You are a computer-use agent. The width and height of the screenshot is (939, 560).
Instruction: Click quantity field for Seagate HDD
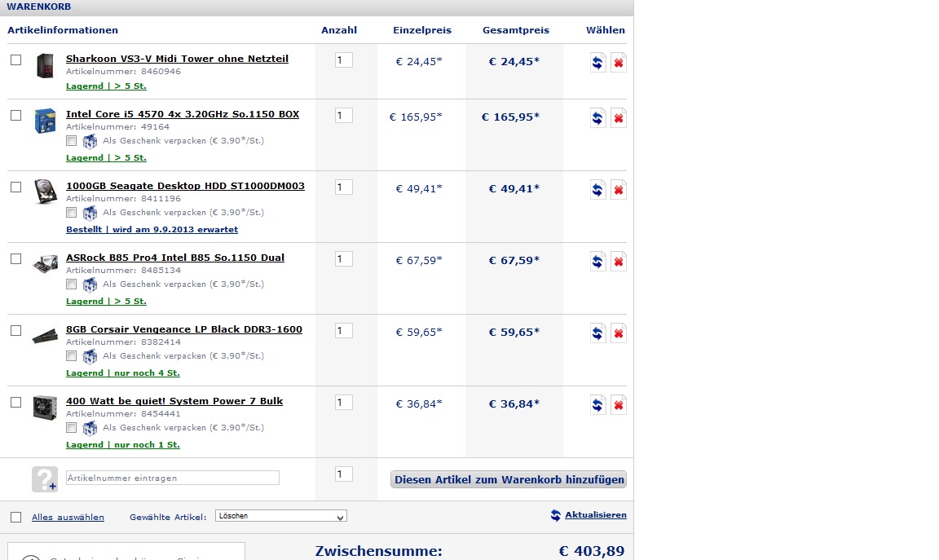click(344, 187)
